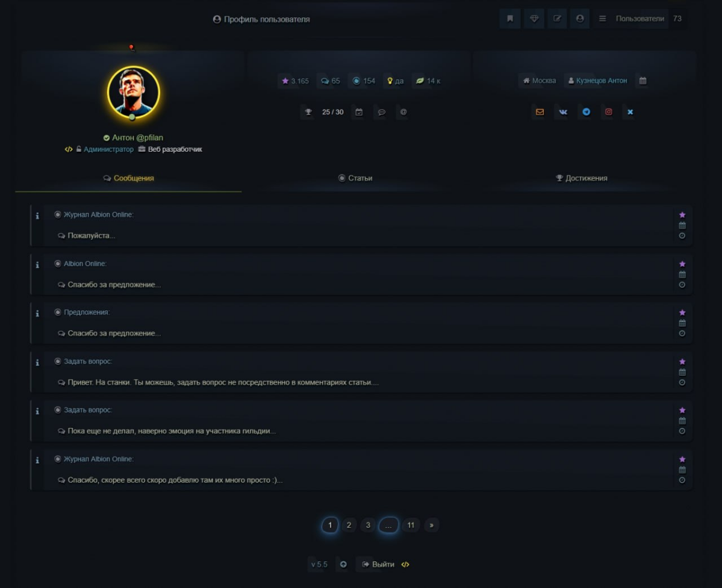Screen dimensions: 722x588
Task: Expand the pagination ellipsis button
Action: coord(388,525)
